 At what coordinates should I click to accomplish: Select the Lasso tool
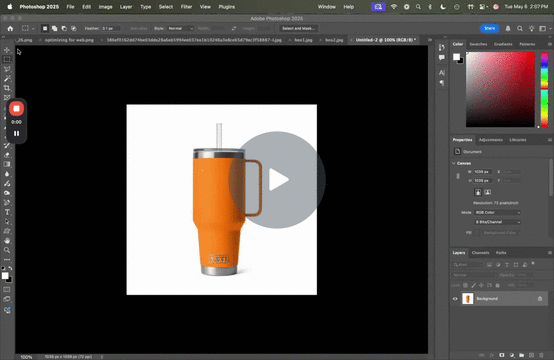click(x=7, y=69)
